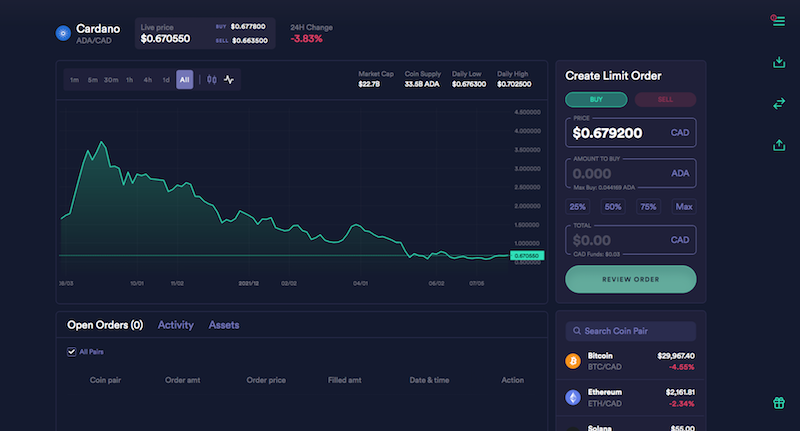This screenshot has height=431, width=800.
Task: Click the 25% amount button
Action: click(x=578, y=207)
